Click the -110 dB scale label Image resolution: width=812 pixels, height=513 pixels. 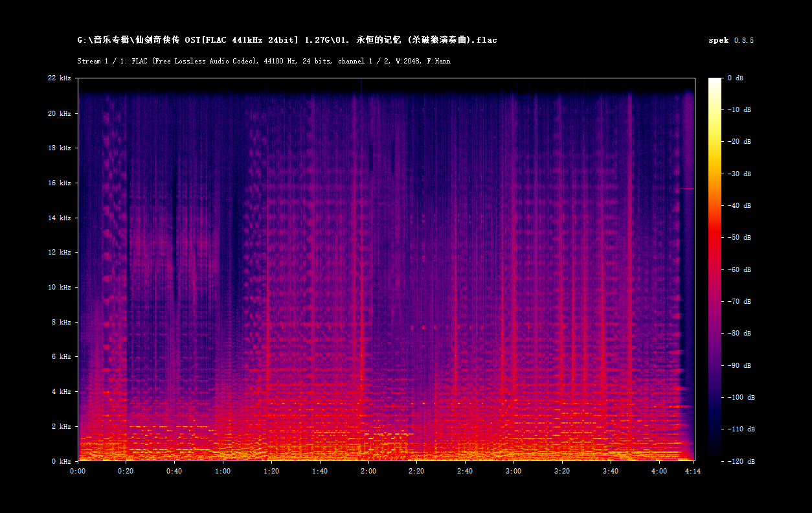741,429
